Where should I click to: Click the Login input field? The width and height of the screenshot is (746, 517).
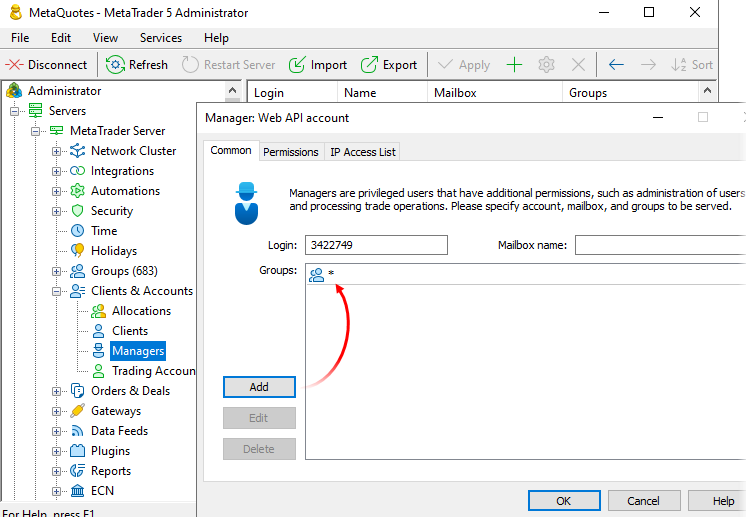(376, 245)
